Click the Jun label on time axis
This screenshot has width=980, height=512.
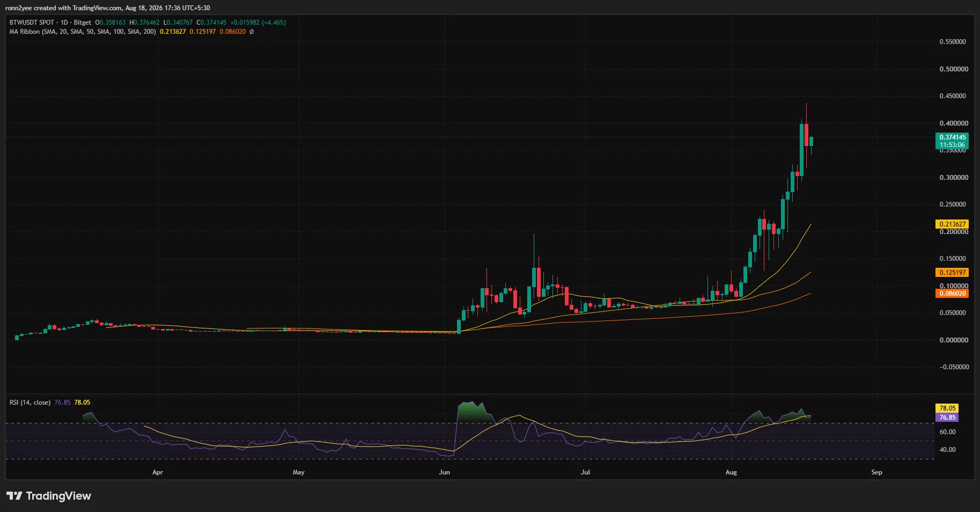click(444, 472)
